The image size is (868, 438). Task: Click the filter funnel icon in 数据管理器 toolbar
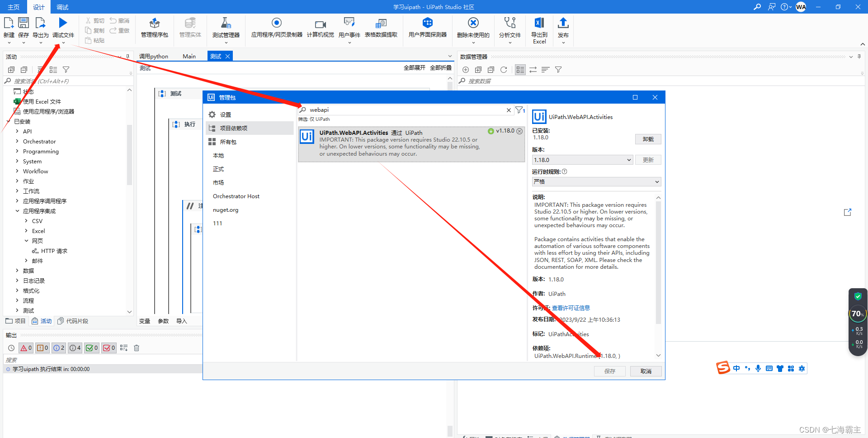pyautogui.click(x=558, y=70)
